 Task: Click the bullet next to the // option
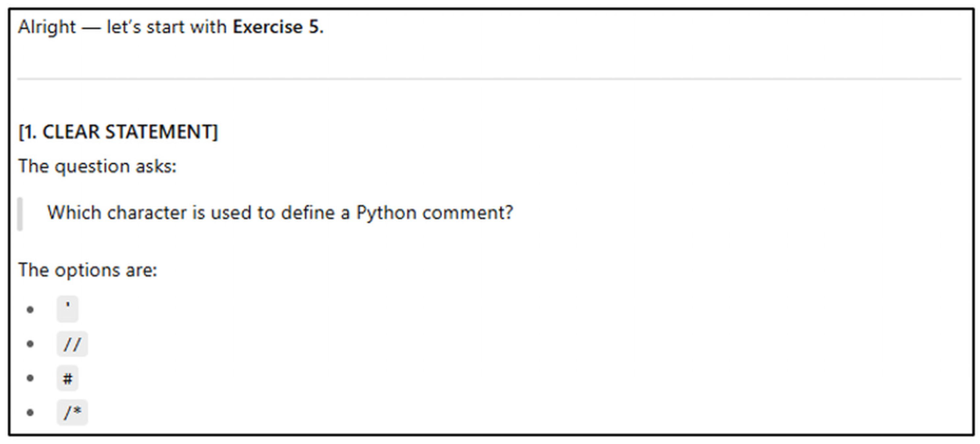(x=30, y=344)
